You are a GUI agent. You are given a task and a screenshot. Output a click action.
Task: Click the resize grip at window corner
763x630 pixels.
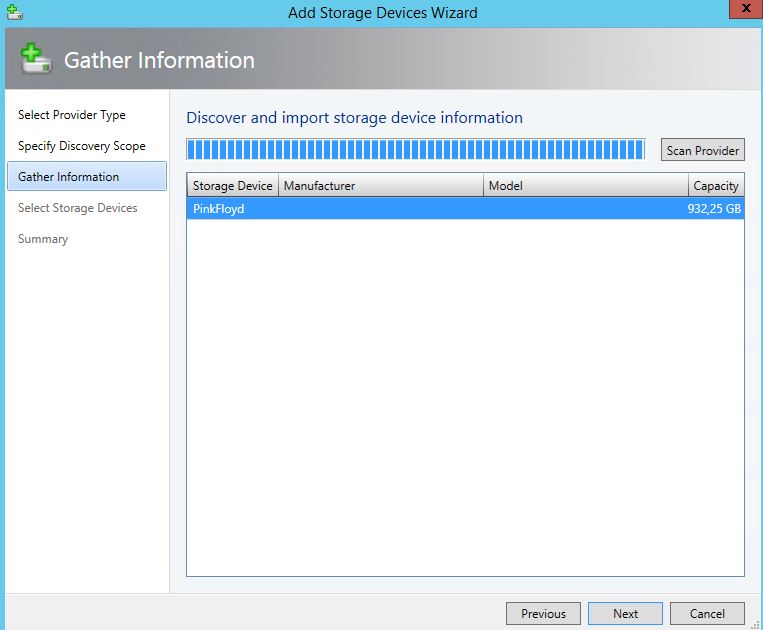(x=756, y=625)
